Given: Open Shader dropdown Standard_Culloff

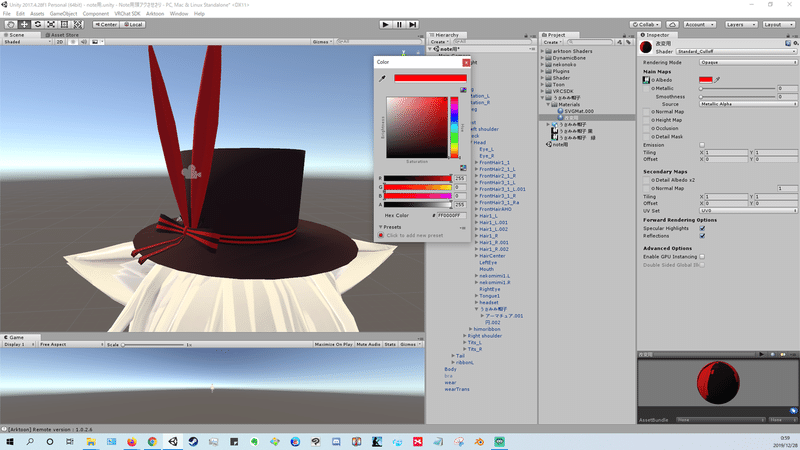Looking at the screenshot, I should pos(736,52).
